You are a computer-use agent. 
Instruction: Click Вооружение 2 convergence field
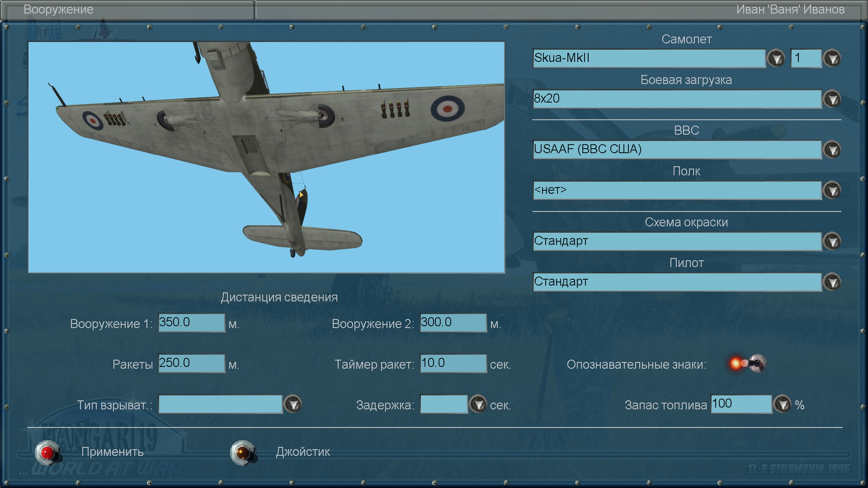pyautogui.click(x=453, y=323)
